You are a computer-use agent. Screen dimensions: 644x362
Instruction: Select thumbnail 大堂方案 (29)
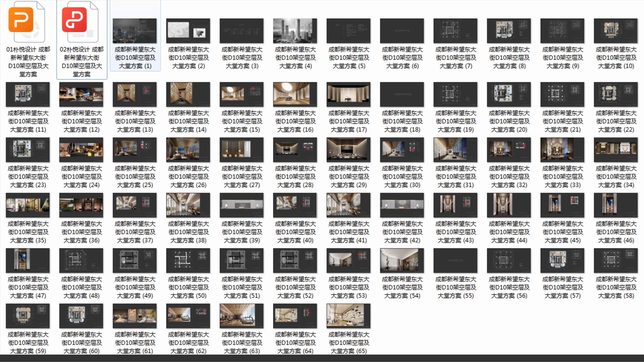349,150
